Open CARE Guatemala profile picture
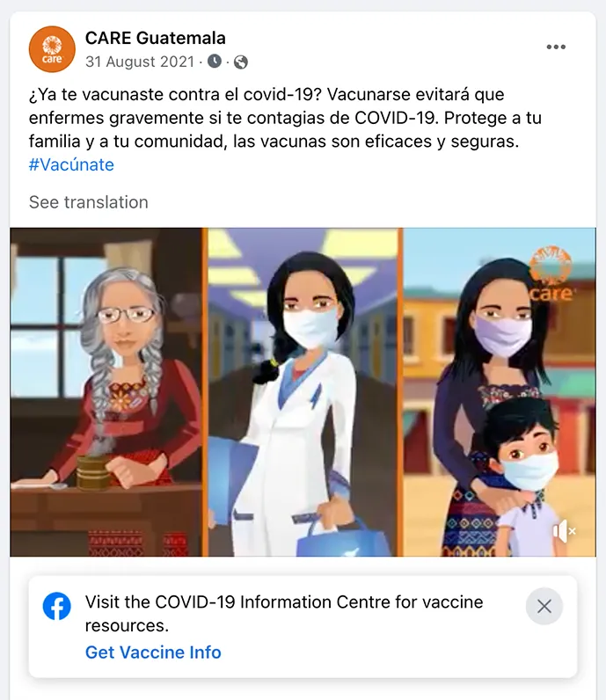 click(52, 49)
